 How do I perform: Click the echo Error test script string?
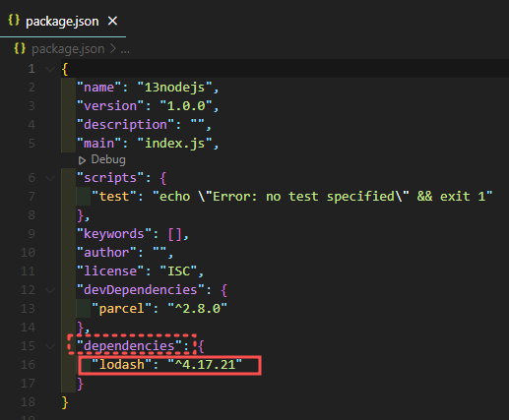tap(322, 197)
